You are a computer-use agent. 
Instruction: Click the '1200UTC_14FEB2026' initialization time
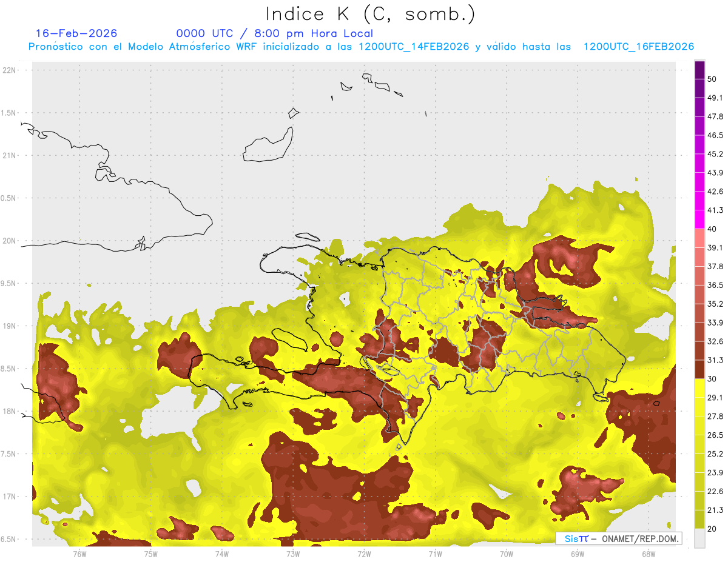(x=414, y=47)
